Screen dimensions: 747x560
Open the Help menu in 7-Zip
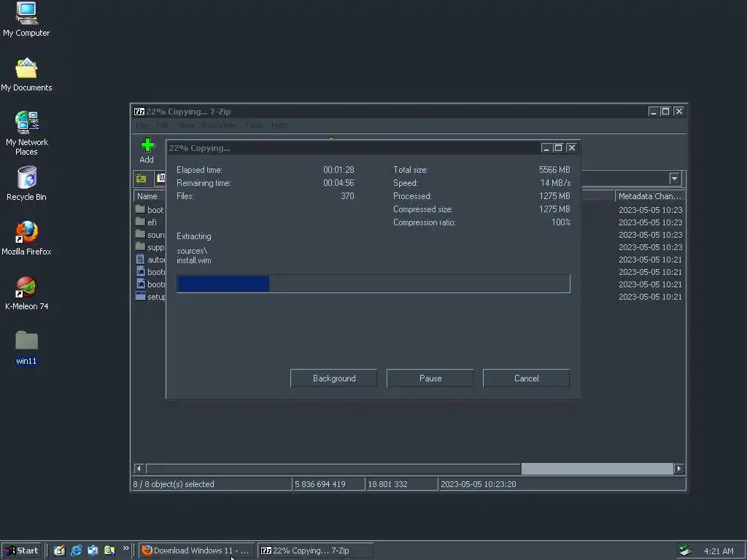[x=279, y=125]
